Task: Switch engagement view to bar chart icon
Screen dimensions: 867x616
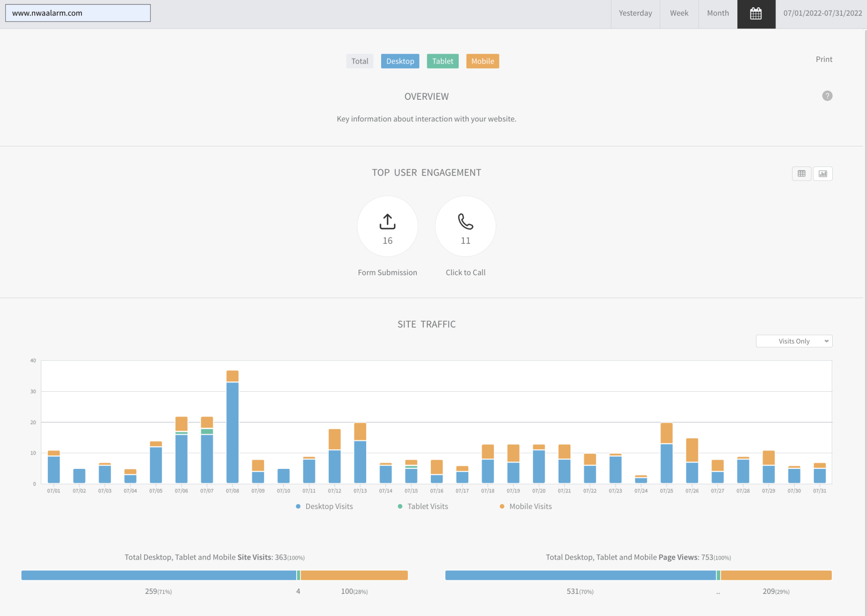Action: pos(823,174)
